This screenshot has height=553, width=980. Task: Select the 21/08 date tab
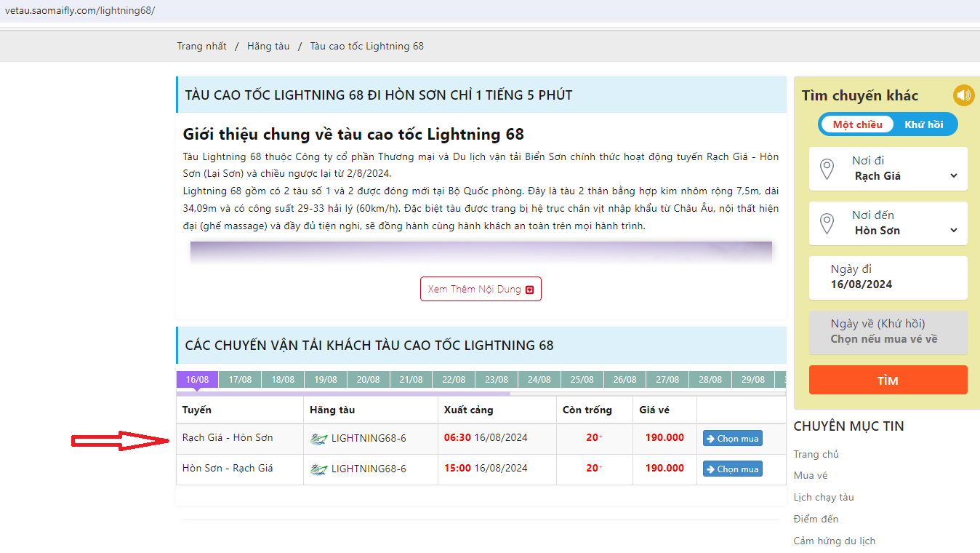(411, 380)
